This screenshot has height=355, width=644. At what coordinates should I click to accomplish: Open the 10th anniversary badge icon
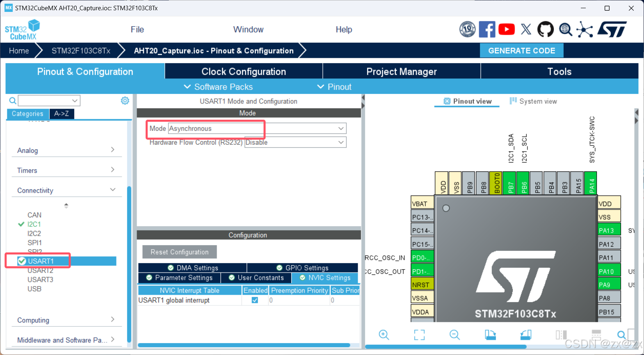(467, 30)
